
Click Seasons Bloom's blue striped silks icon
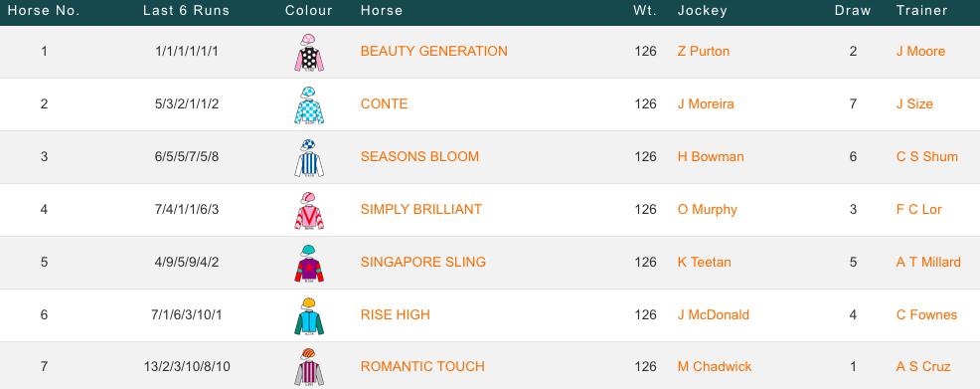click(309, 157)
